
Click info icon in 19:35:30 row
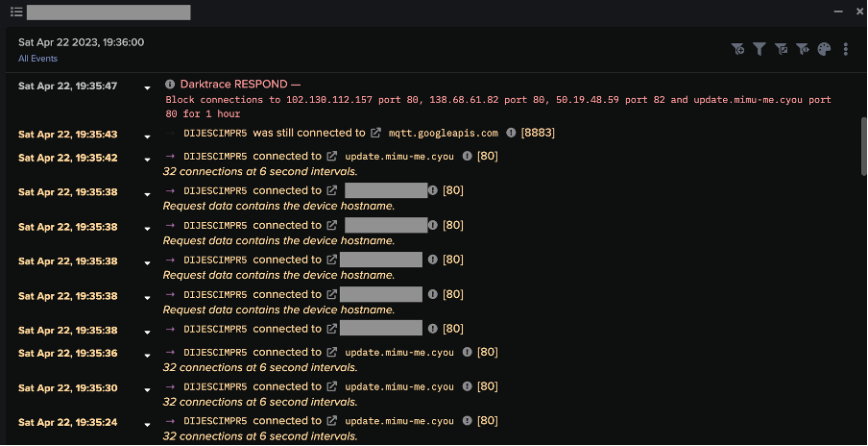(x=468, y=386)
